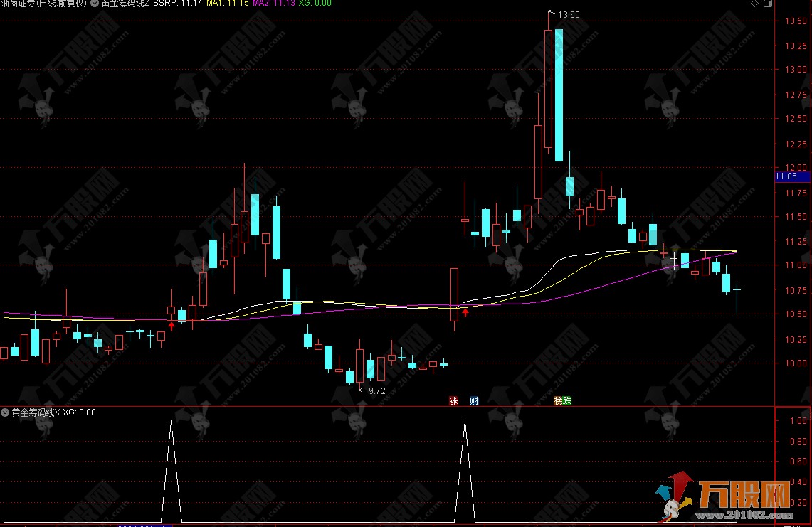Click the first red buy-signal arrow
Screen dimensions: 812x527
pyautogui.click(x=172, y=326)
